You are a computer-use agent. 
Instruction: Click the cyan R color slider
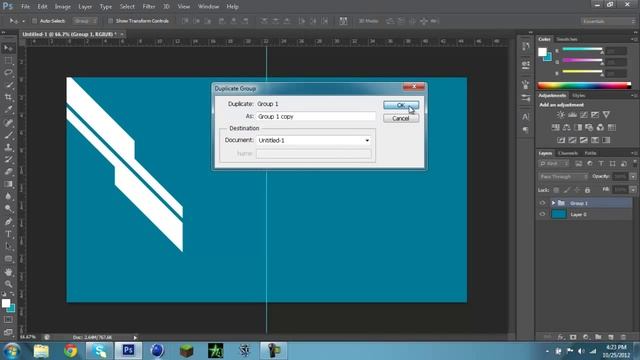tap(582, 49)
